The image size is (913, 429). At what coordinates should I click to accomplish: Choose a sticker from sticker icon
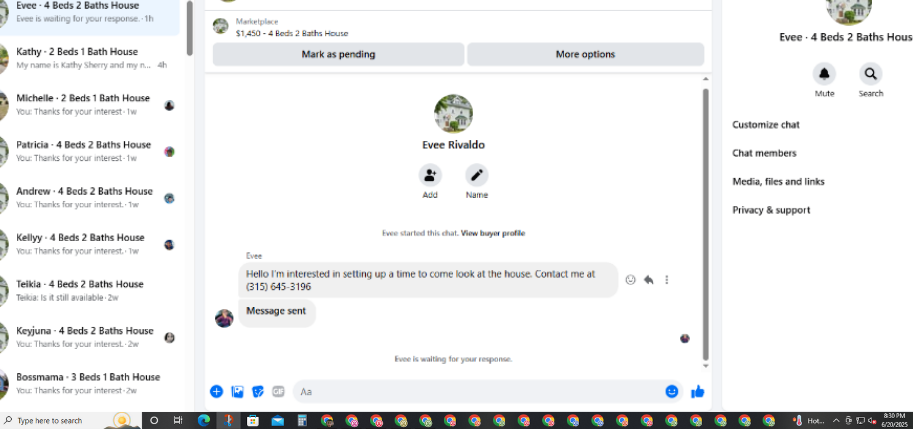coord(258,392)
